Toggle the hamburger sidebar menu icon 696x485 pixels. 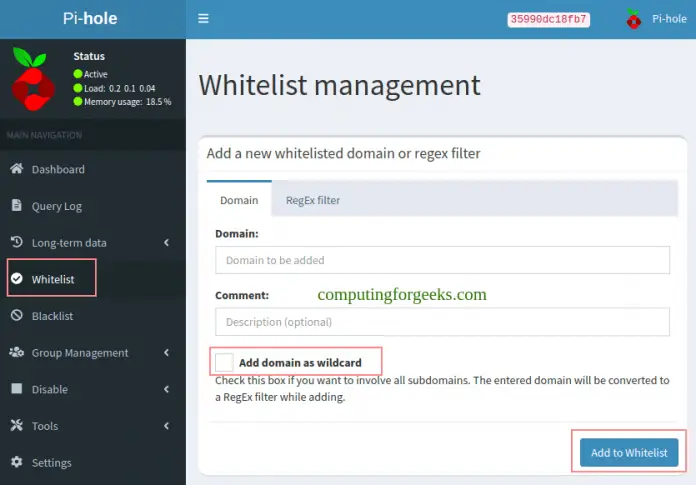pos(203,19)
